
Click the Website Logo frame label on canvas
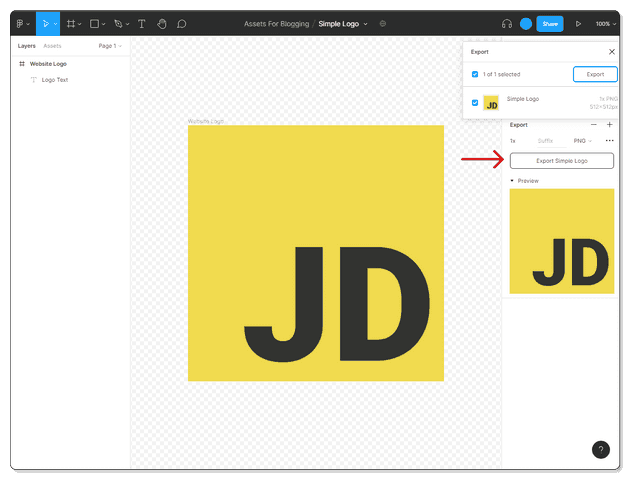205,121
